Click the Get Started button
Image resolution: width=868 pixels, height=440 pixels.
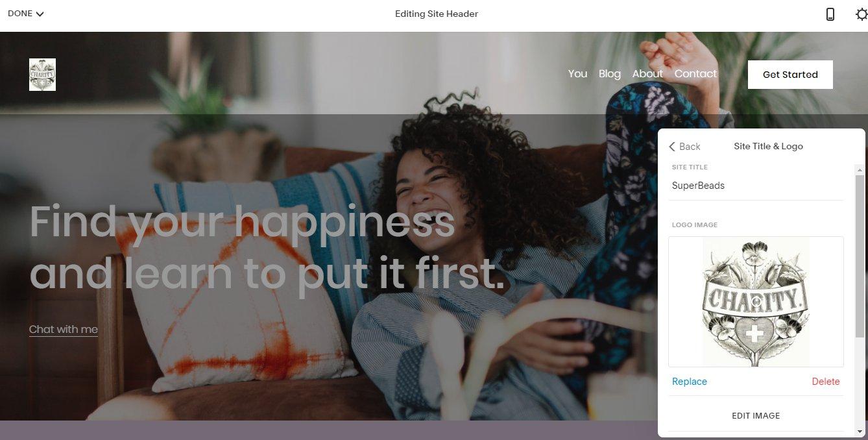coord(790,75)
